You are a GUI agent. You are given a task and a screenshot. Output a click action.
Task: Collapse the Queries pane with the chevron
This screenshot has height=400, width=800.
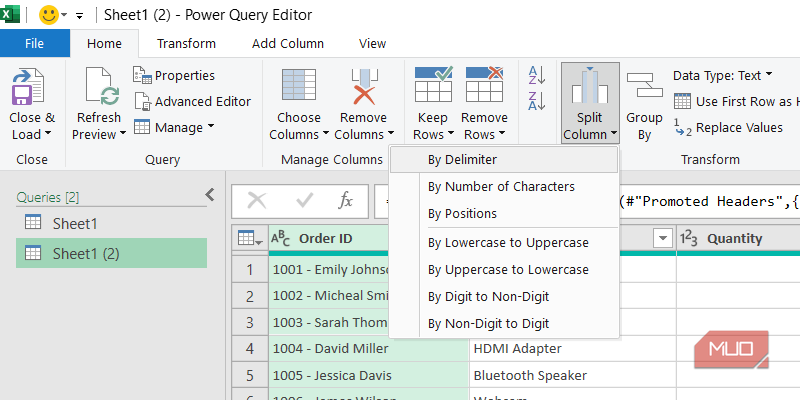(210, 194)
